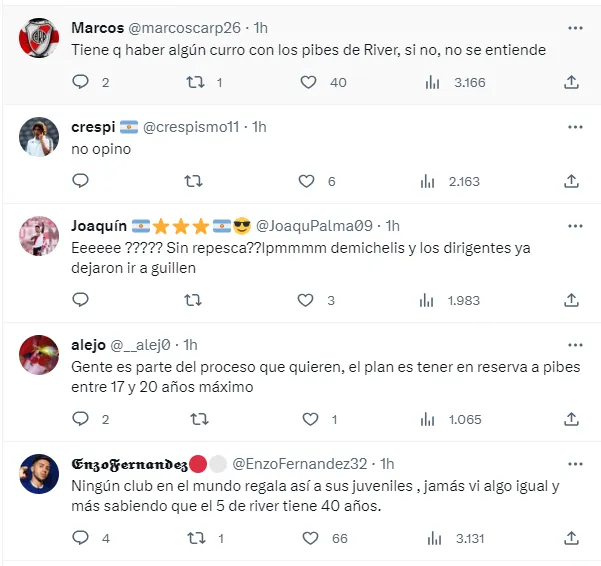Open more options on Marcos's tweet
This screenshot has width=601, height=566.
coord(575,28)
